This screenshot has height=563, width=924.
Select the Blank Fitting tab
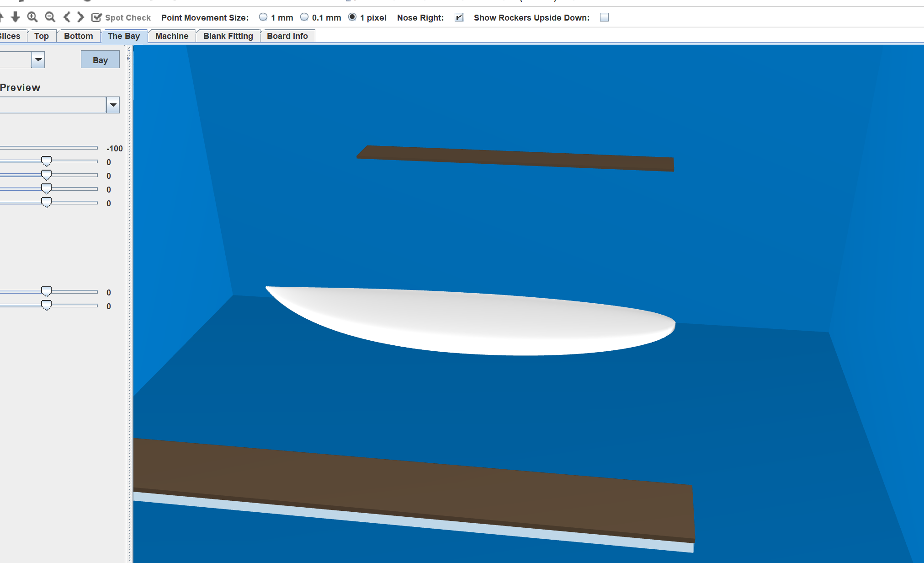(x=228, y=36)
